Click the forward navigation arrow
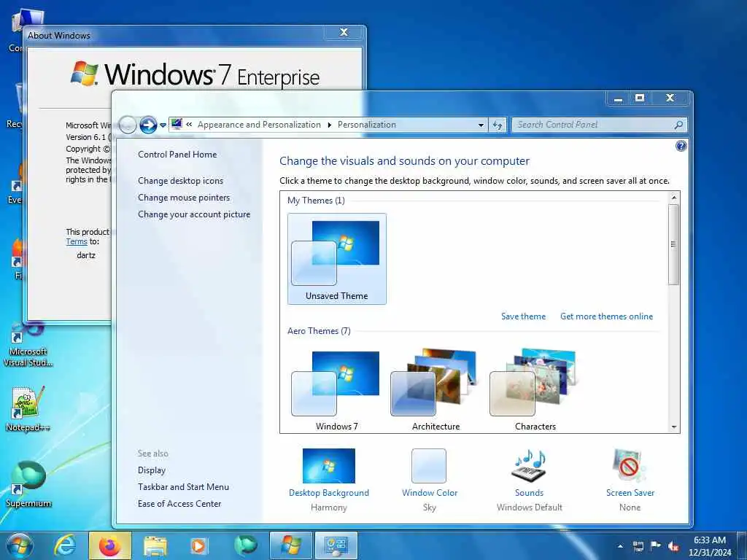The height and width of the screenshot is (560, 747). [148, 125]
